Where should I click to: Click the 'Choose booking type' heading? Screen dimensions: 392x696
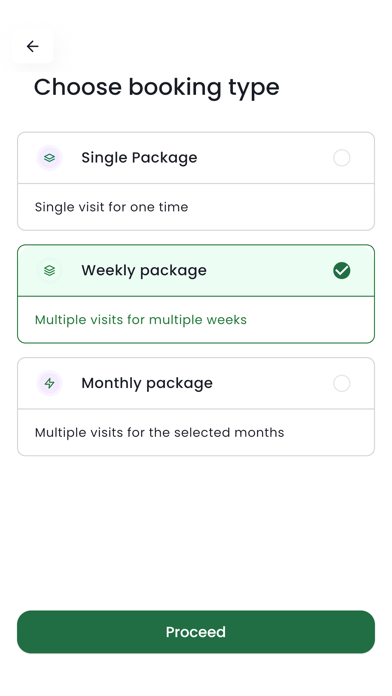click(157, 87)
